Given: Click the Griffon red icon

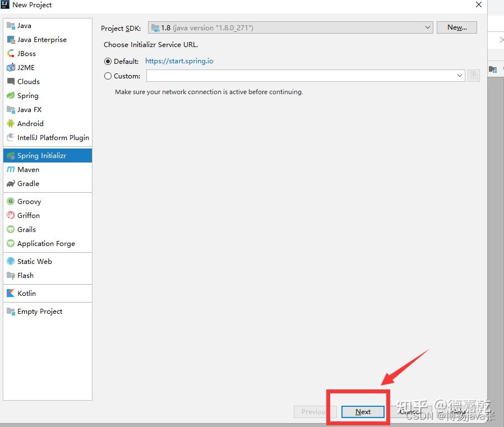Looking at the screenshot, I should [11, 215].
